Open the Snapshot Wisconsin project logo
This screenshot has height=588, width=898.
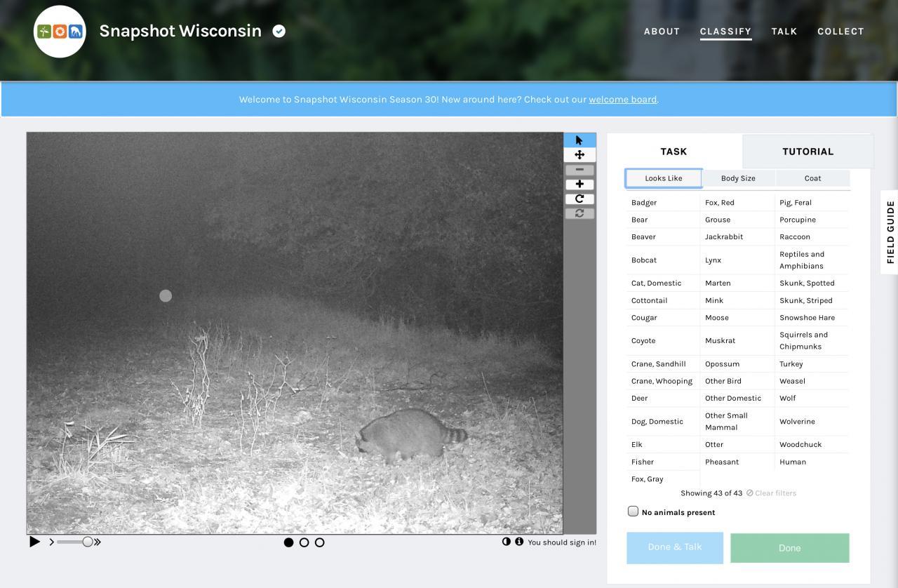60,32
